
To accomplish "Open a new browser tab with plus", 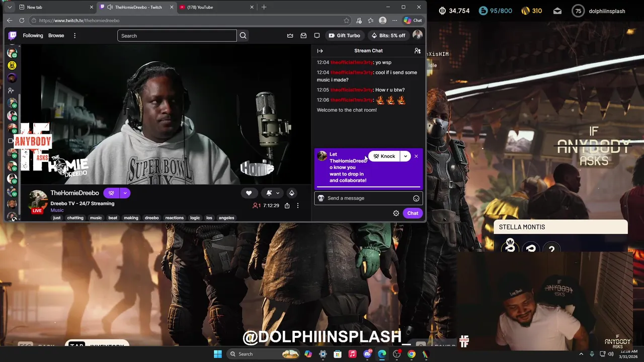I will click(264, 7).
